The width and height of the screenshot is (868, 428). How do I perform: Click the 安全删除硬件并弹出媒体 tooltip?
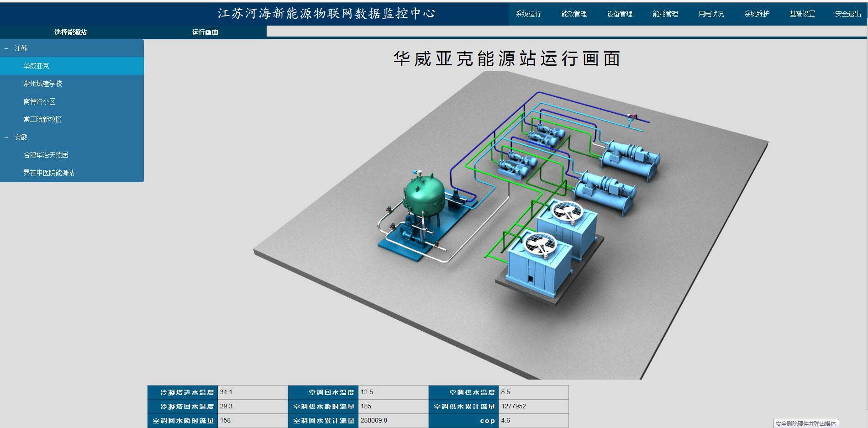pos(806,423)
